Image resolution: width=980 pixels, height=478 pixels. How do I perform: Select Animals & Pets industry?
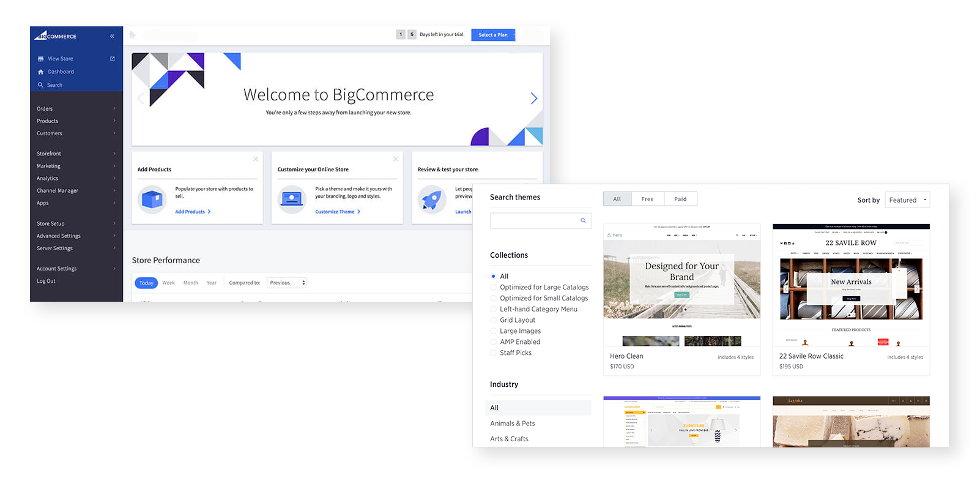pyautogui.click(x=513, y=424)
